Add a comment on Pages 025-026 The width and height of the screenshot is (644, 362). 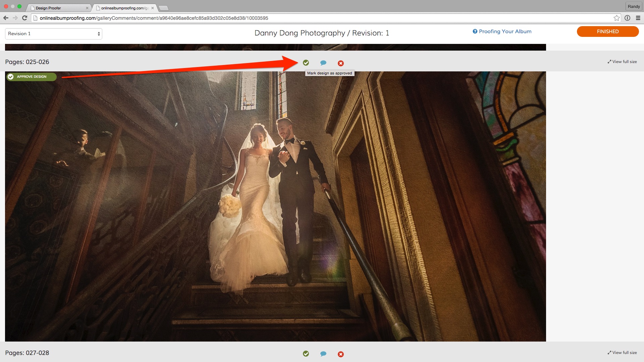click(323, 63)
